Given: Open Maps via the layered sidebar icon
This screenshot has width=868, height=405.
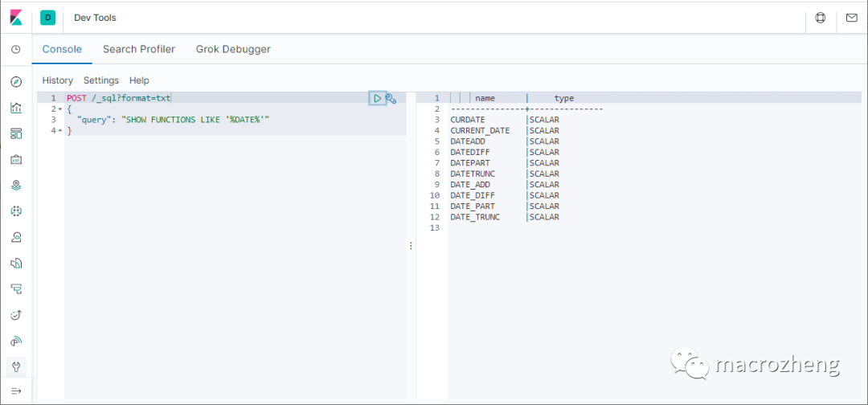Looking at the screenshot, I should click(x=16, y=185).
